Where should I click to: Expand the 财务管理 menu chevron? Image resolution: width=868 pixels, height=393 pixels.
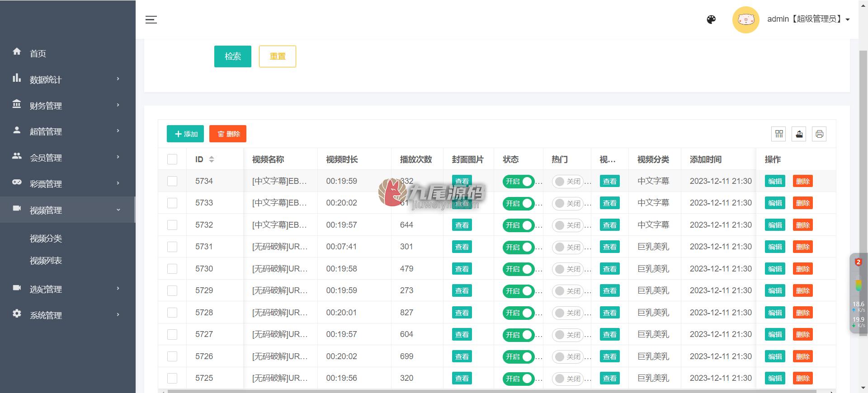(x=118, y=105)
